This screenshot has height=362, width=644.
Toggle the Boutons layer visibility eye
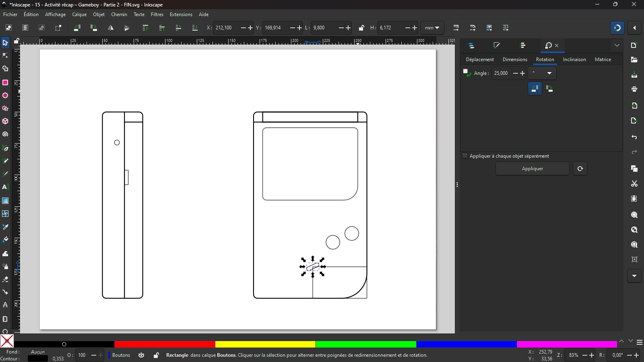pyautogui.click(x=141, y=355)
